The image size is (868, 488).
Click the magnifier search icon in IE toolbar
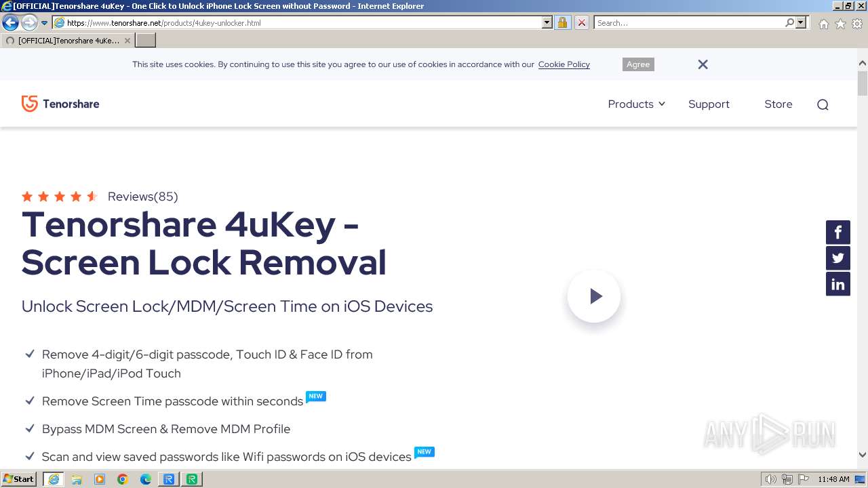(x=789, y=22)
